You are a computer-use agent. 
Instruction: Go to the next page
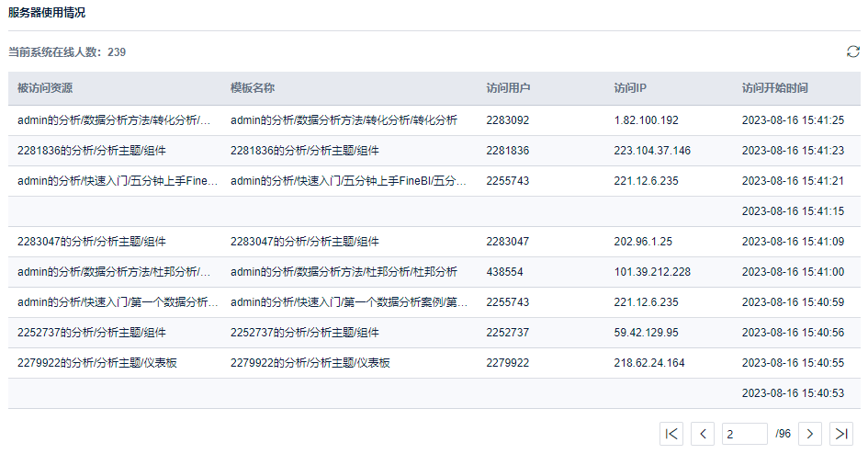pos(809,433)
